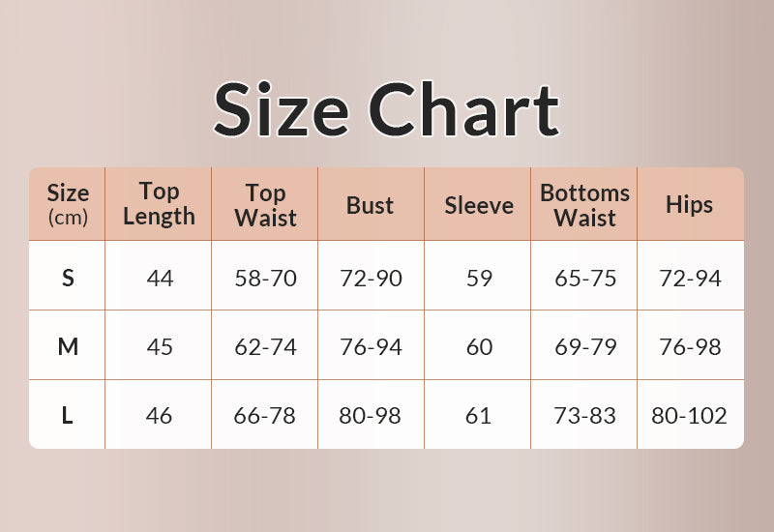
Task: Select the Bottoms Waist column header
Action: [x=584, y=204]
